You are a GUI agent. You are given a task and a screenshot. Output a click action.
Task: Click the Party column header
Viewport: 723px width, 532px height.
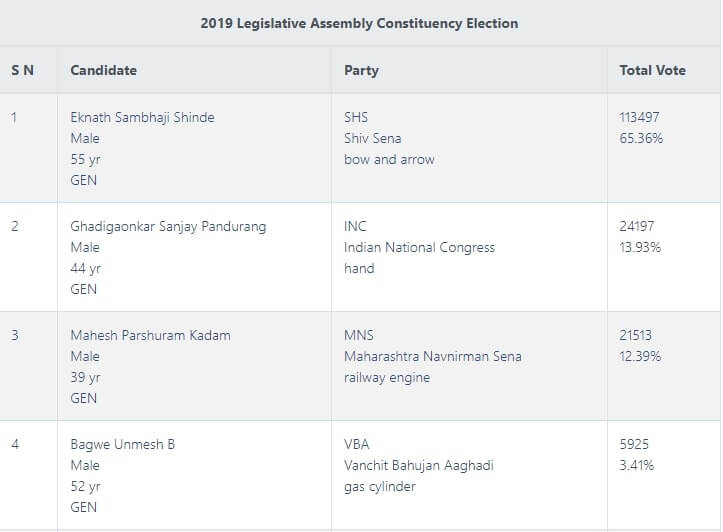(361, 70)
